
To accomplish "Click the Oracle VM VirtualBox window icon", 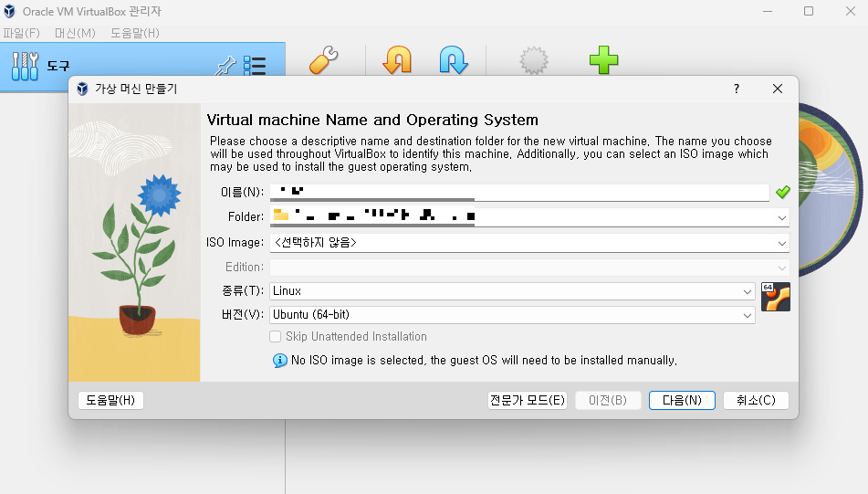I will click(x=9, y=11).
